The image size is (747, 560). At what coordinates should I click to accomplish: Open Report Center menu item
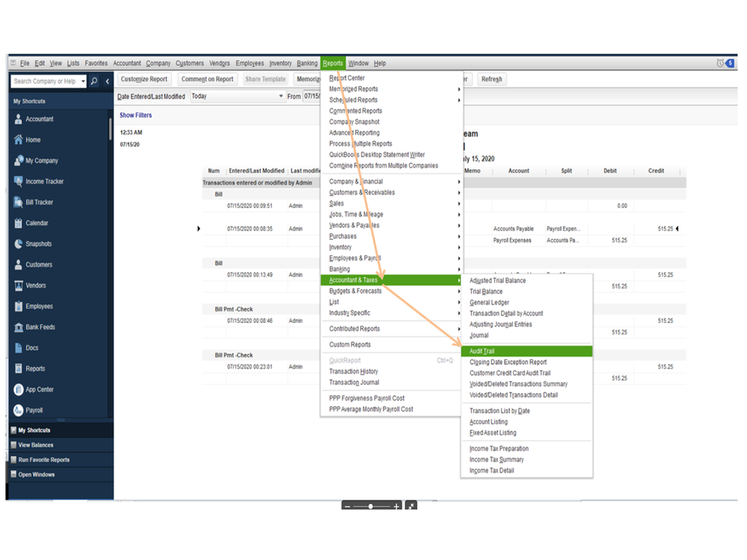coord(347,78)
